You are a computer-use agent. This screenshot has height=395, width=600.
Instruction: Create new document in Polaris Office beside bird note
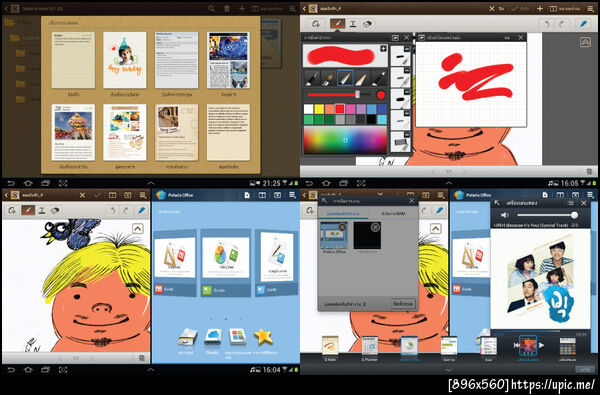[247, 195]
